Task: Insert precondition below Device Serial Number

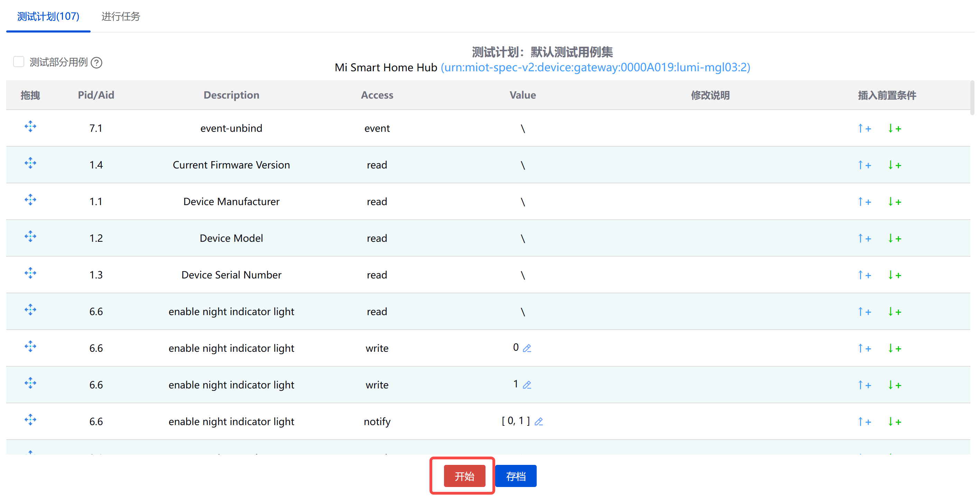Action: click(894, 275)
